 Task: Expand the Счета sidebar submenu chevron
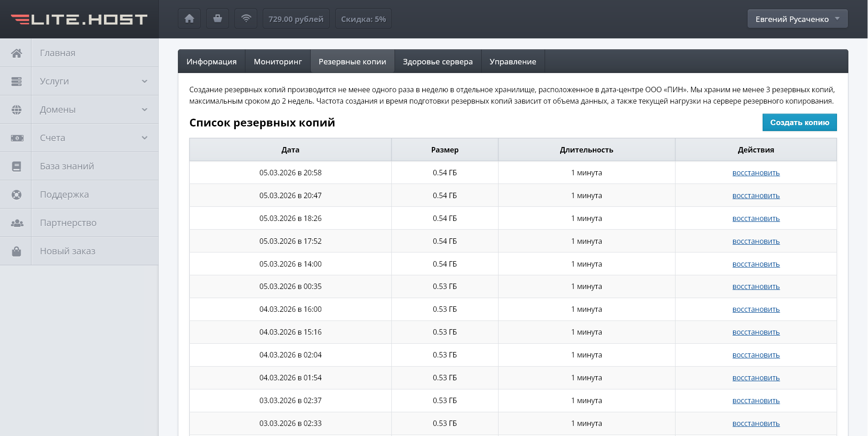tap(145, 138)
